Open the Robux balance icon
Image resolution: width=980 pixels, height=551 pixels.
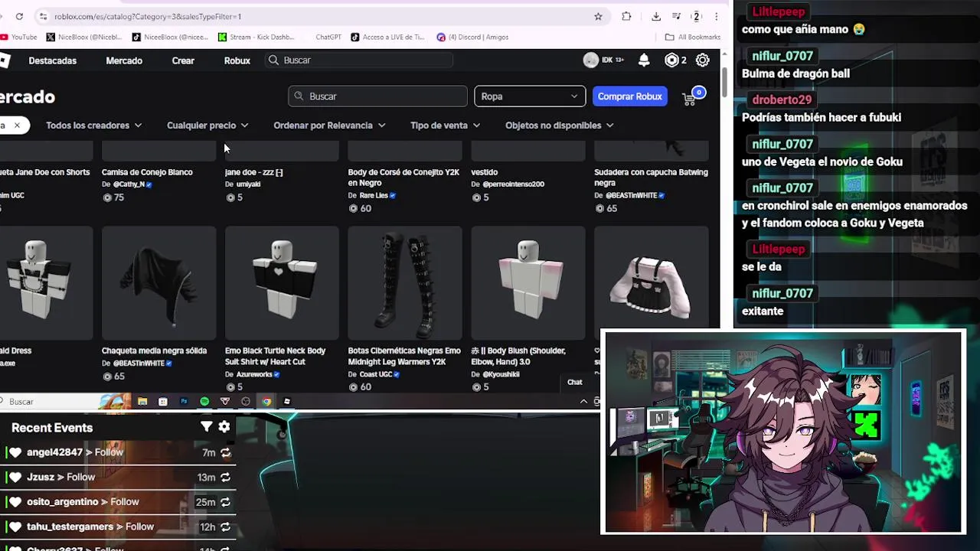click(671, 60)
